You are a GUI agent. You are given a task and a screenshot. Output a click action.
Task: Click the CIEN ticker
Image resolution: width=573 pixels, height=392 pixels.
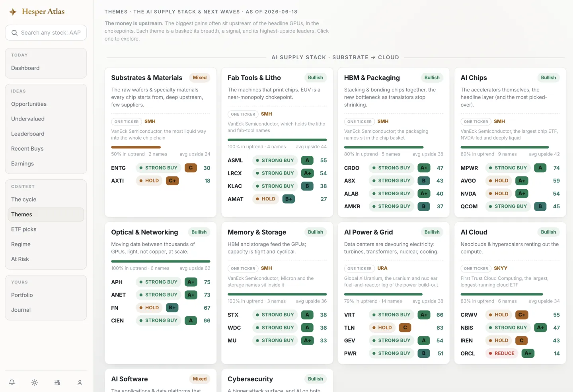[x=117, y=321]
